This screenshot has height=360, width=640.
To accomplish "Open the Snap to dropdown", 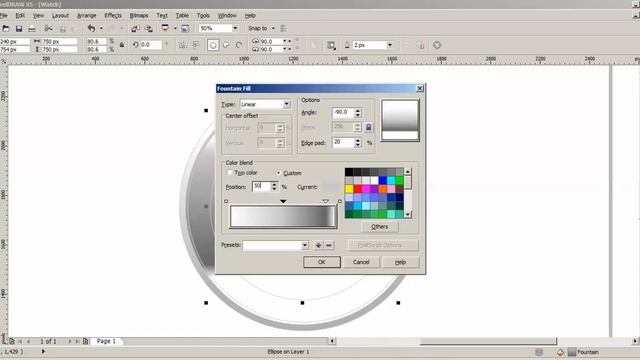I will tap(273, 28).
